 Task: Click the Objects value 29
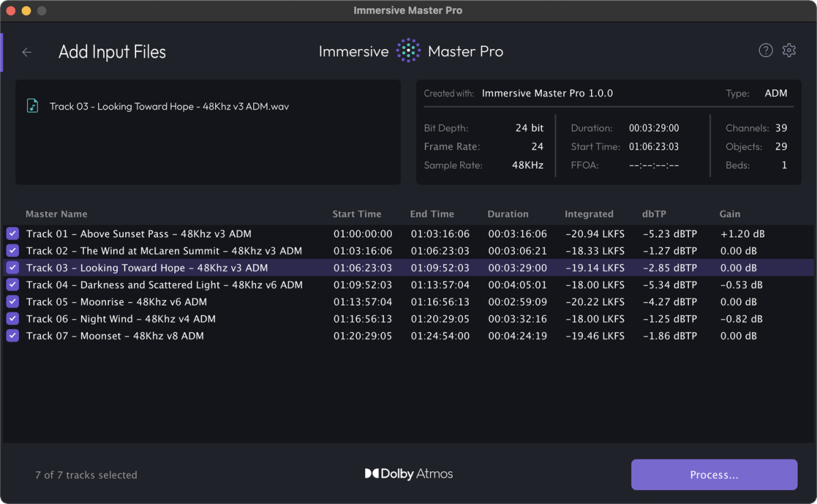coord(781,146)
